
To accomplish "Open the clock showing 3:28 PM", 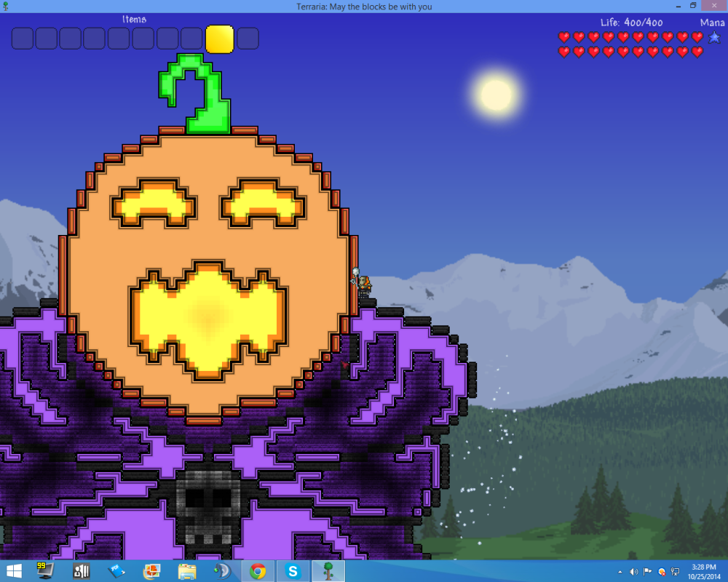I will 704,571.
